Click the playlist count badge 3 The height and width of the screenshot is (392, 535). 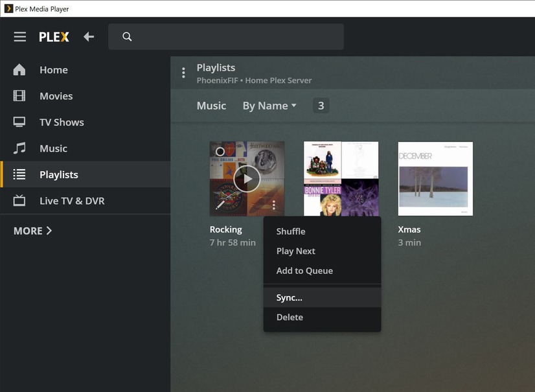pos(321,106)
